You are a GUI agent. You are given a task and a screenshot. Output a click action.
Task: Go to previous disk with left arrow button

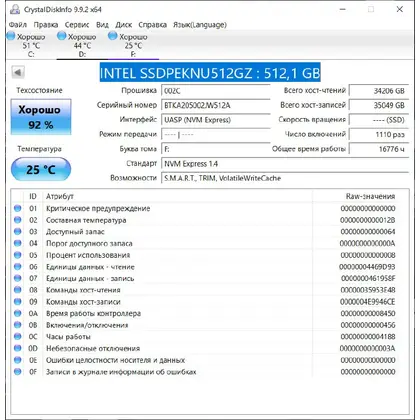tap(18, 72)
